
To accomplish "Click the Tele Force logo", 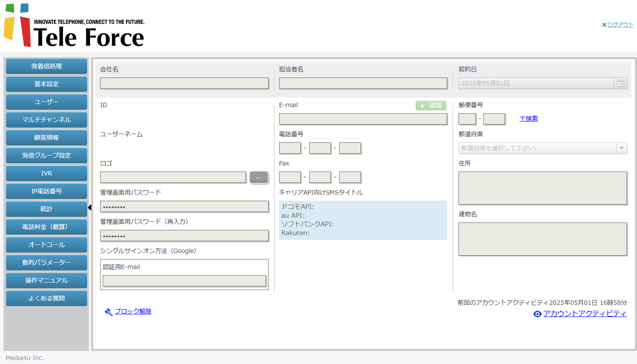I will click(x=74, y=26).
